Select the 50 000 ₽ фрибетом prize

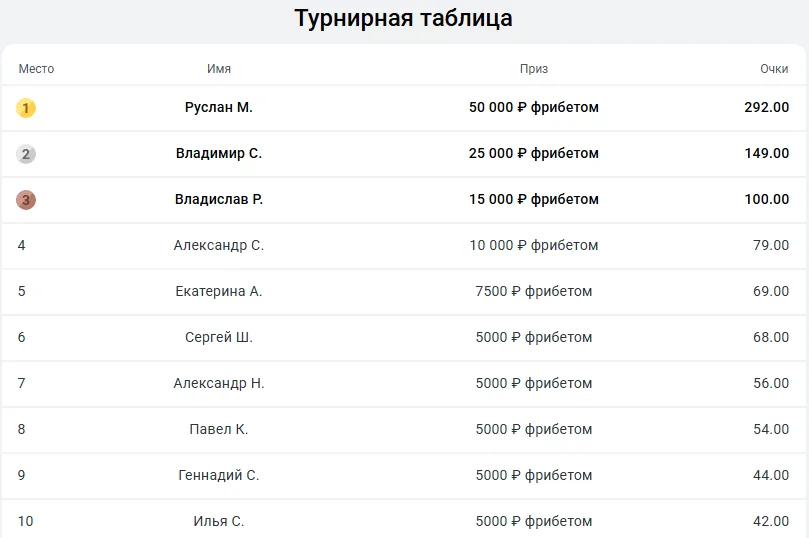(x=533, y=107)
